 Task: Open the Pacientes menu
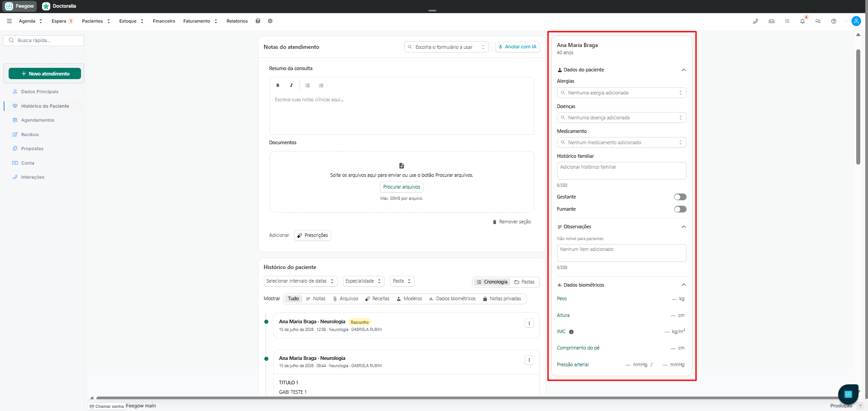point(96,21)
